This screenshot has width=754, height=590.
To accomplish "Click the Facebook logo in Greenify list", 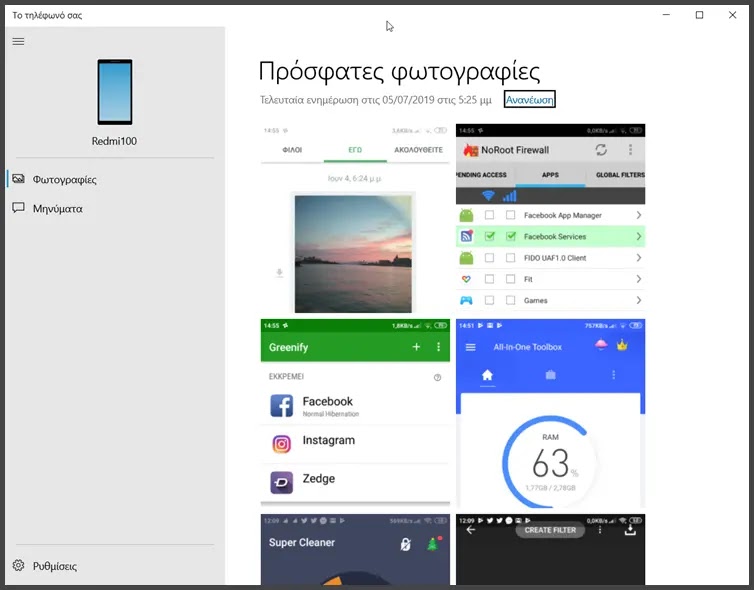I will click(x=281, y=405).
